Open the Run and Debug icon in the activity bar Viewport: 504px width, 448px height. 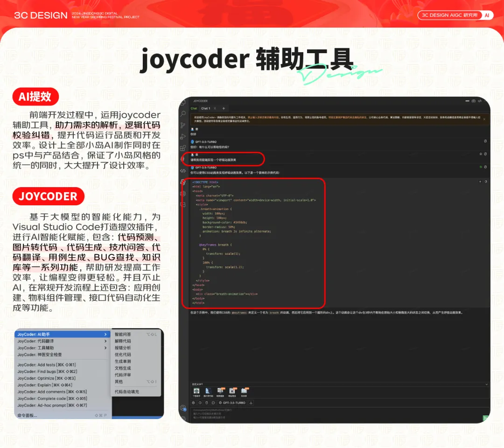coord(183,137)
